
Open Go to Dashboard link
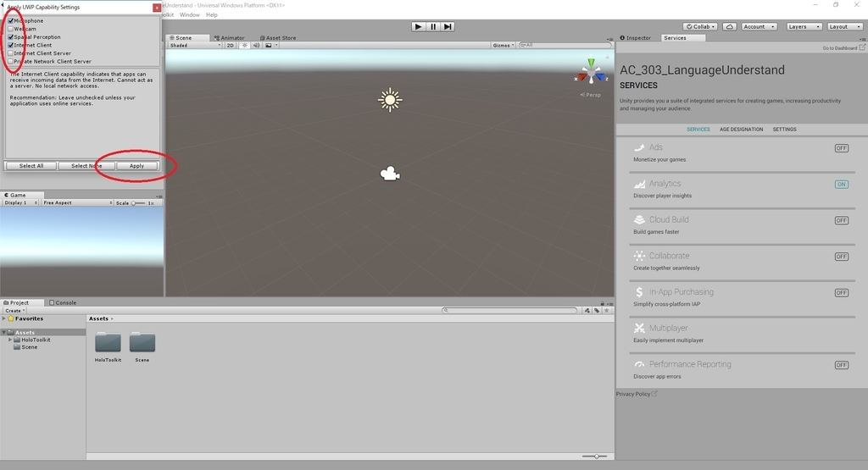coord(843,48)
